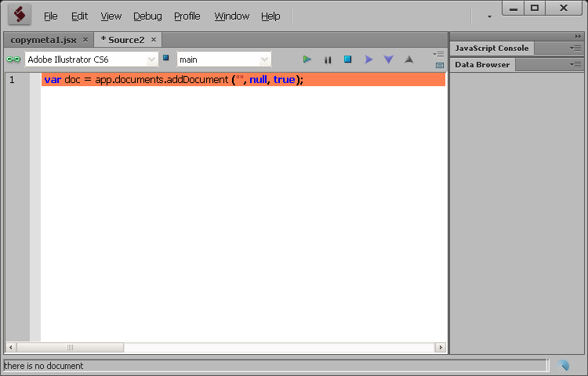Image resolution: width=588 pixels, height=376 pixels.
Task: Open JavaScript Console panel flyout menu
Action: [x=575, y=48]
